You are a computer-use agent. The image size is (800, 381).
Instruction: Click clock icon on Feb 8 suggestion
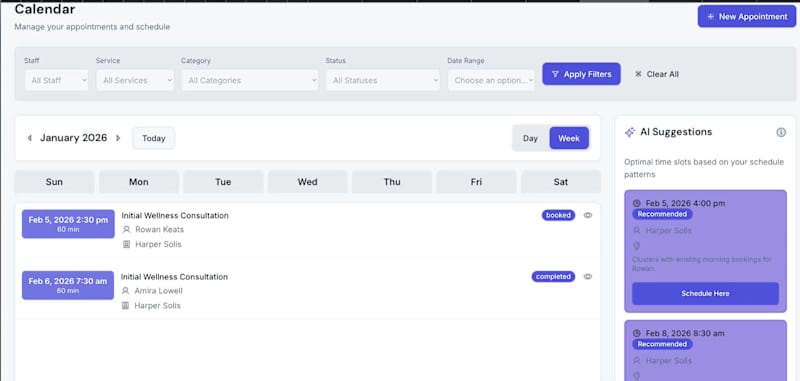coord(637,333)
